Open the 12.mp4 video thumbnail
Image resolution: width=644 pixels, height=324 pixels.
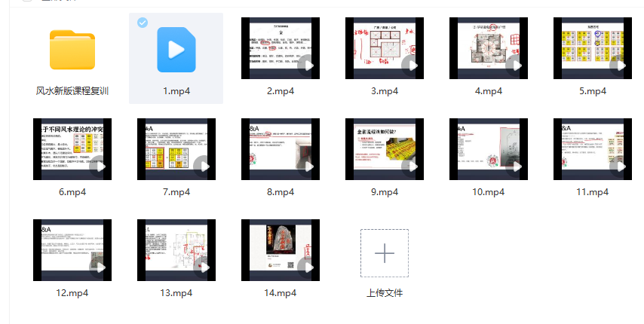point(72,249)
